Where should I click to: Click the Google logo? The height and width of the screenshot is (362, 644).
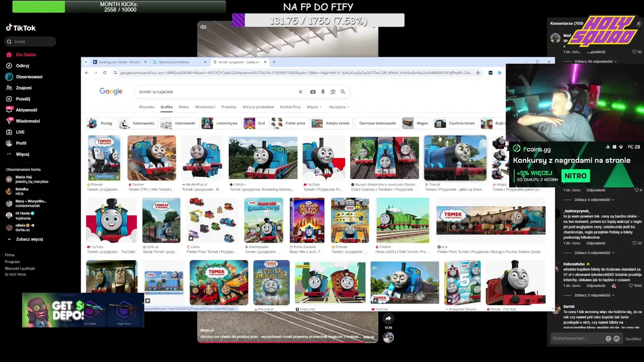(x=111, y=92)
